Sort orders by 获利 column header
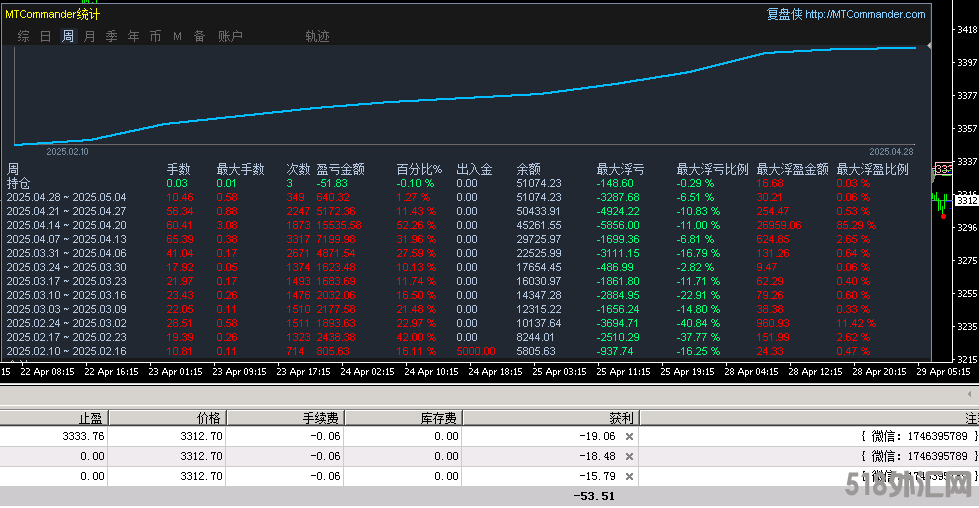The width and height of the screenshot is (979, 508). tap(621, 418)
